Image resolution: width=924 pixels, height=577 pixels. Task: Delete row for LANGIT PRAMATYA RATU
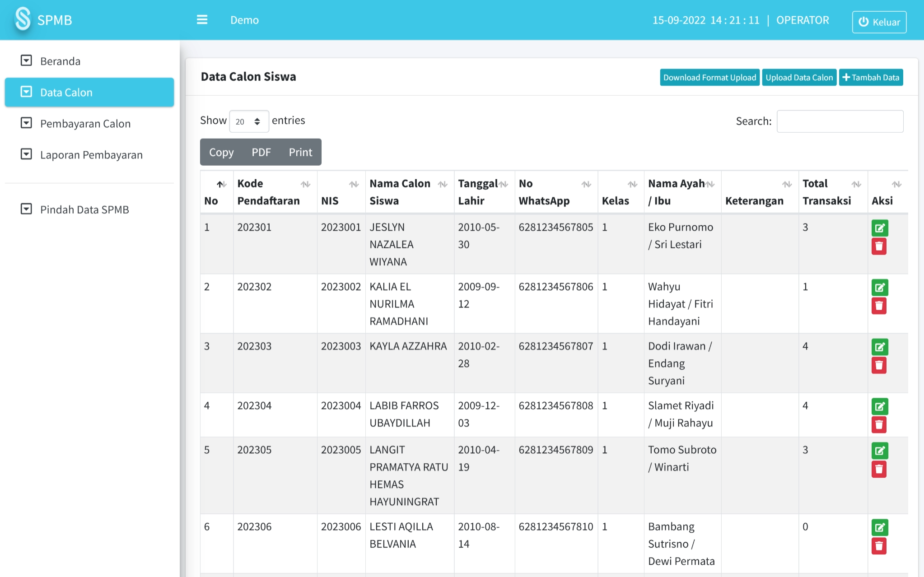[879, 470]
